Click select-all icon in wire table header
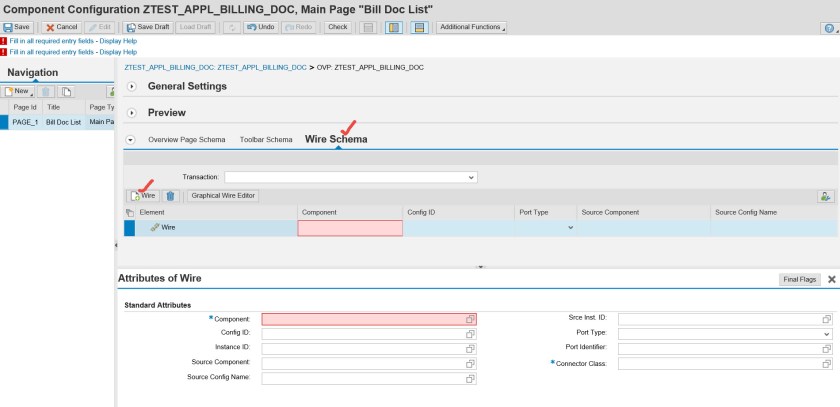This screenshot has height=407, width=840. (129, 213)
